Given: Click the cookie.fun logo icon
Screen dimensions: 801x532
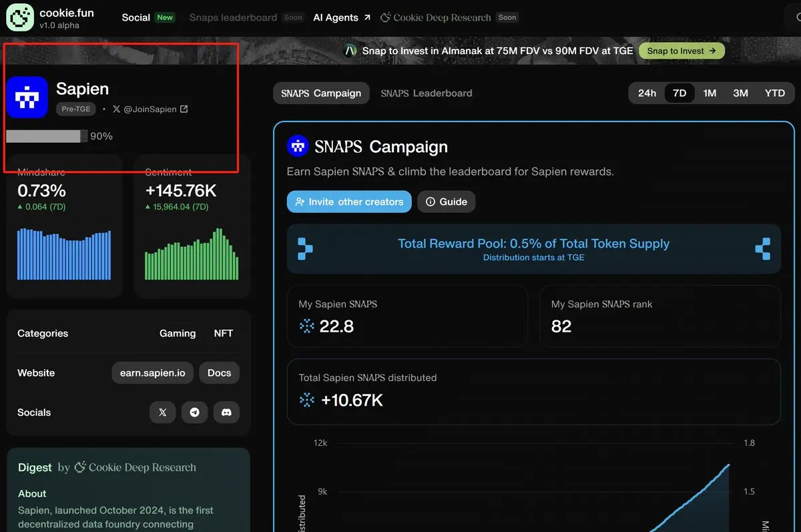Looking at the screenshot, I should (20, 17).
